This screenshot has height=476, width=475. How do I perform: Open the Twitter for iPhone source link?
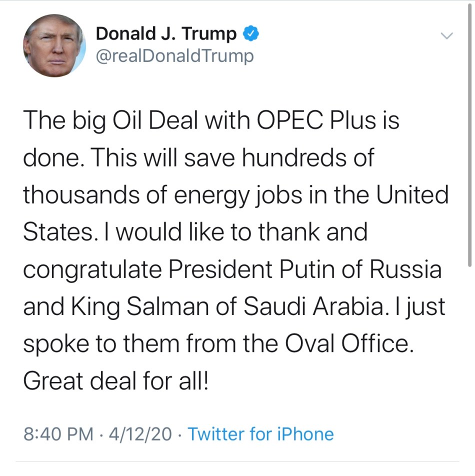tap(260, 433)
